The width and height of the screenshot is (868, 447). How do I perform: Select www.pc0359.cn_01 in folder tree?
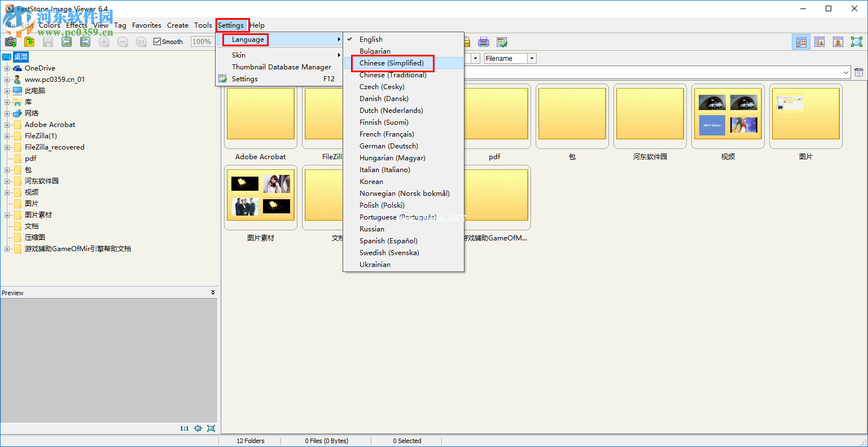pyautogui.click(x=55, y=80)
